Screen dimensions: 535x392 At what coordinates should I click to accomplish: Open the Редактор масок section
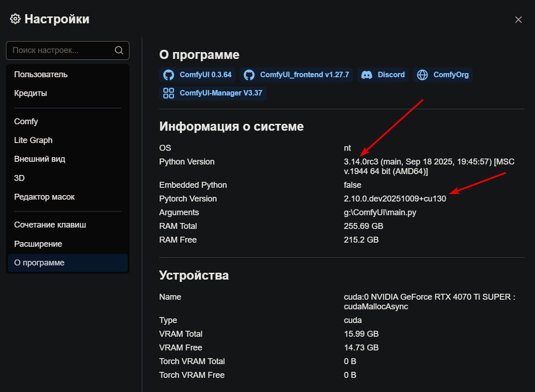68,196
